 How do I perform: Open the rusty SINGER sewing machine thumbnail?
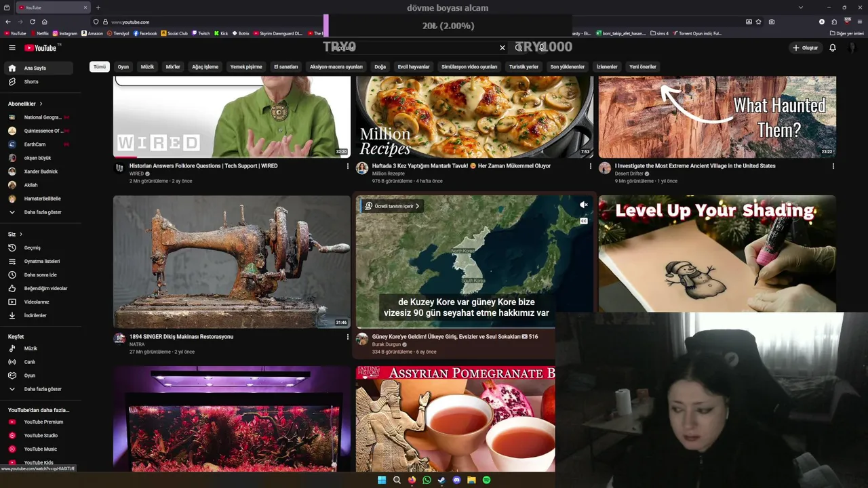coord(232,262)
